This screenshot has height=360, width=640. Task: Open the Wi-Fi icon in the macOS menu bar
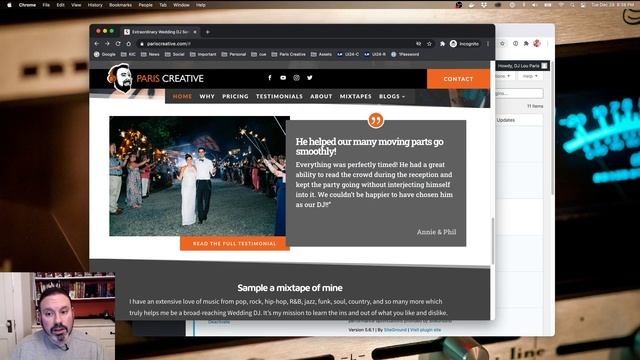tap(562, 5)
